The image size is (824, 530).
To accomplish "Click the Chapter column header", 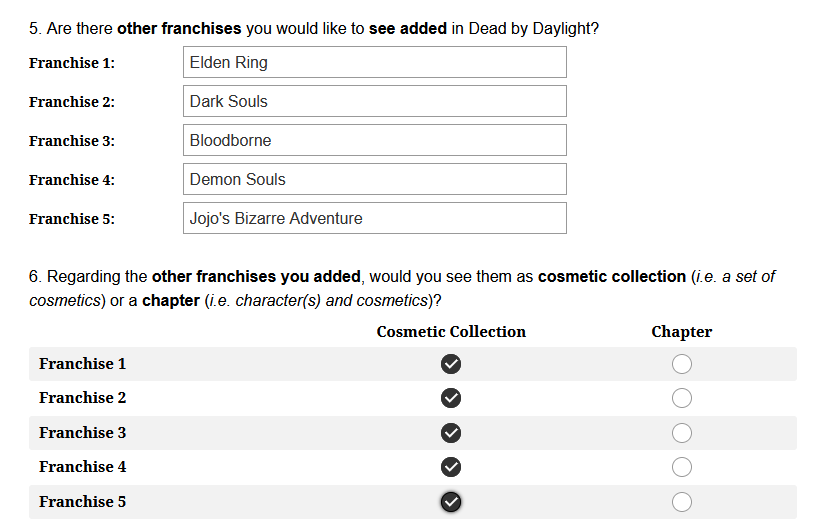I will coord(681,332).
